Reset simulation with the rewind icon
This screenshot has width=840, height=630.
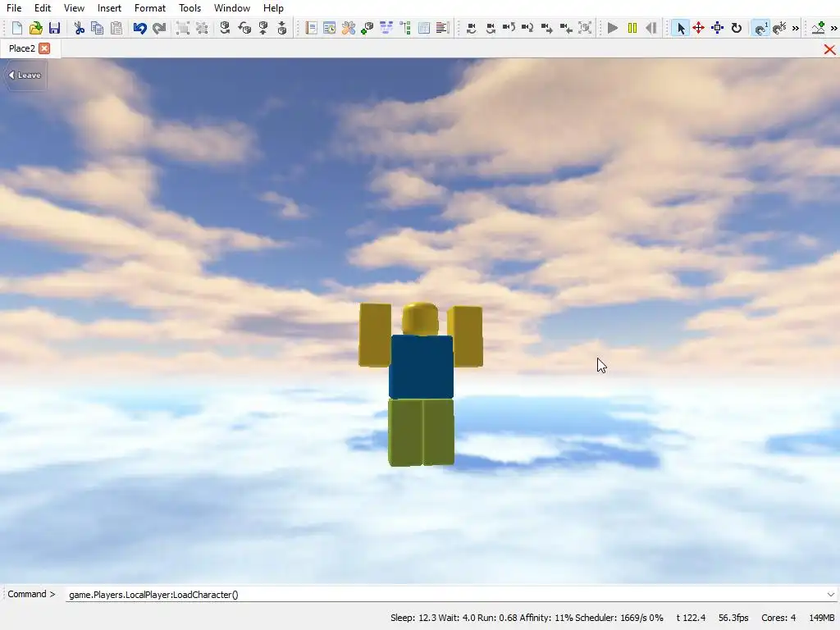651,29
